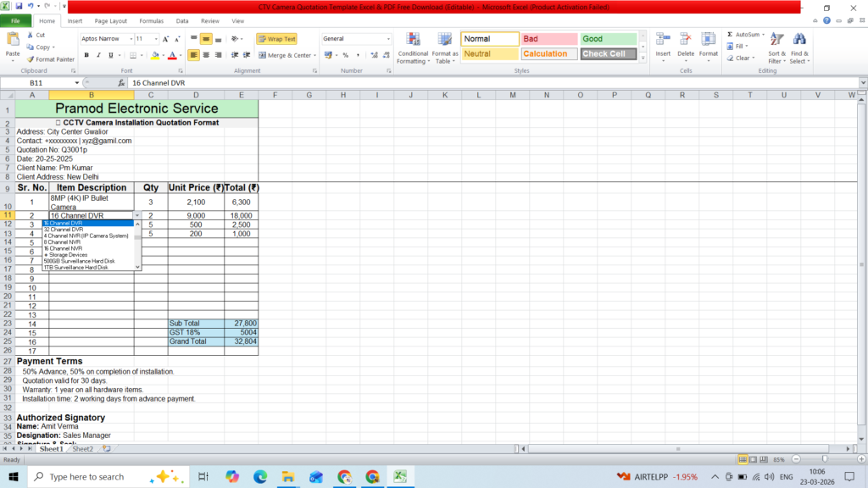Switch to Sheet2 worksheet tab

pos(82,449)
